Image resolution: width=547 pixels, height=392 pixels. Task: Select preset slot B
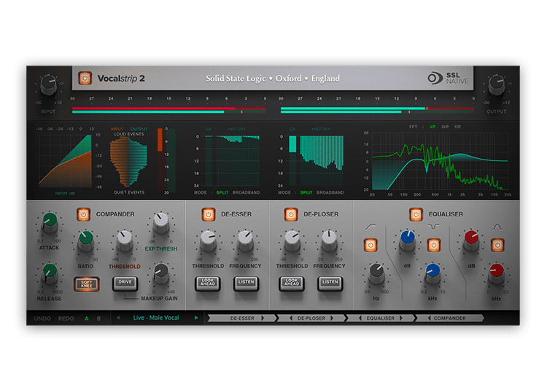tap(98, 318)
